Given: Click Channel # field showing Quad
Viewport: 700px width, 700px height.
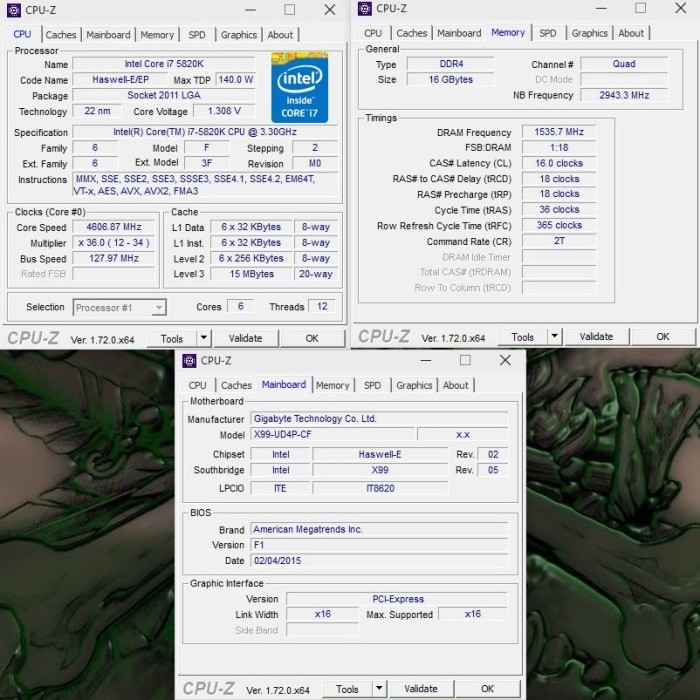Looking at the screenshot, I should (x=624, y=64).
